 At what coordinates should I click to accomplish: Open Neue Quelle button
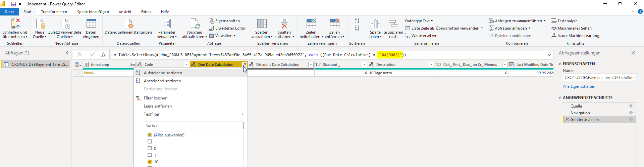tap(40, 29)
